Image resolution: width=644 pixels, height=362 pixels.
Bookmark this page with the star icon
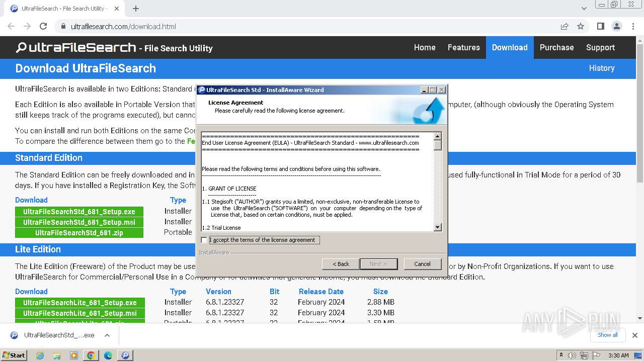(581, 26)
